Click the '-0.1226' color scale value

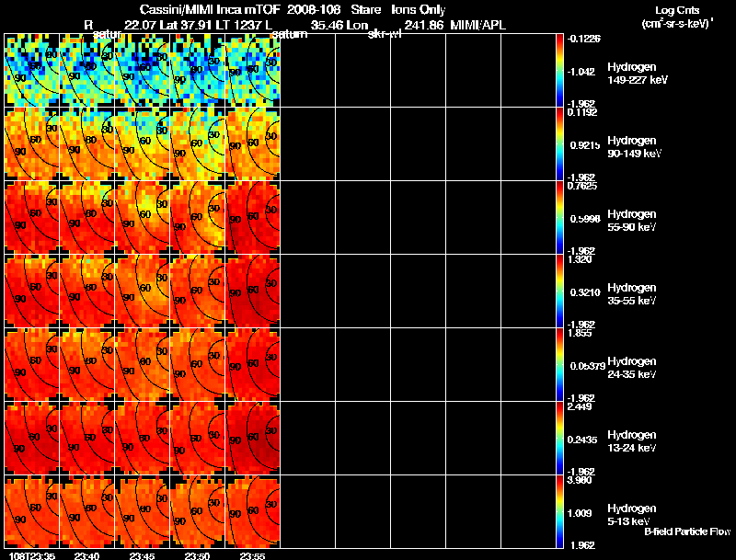[x=583, y=39]
